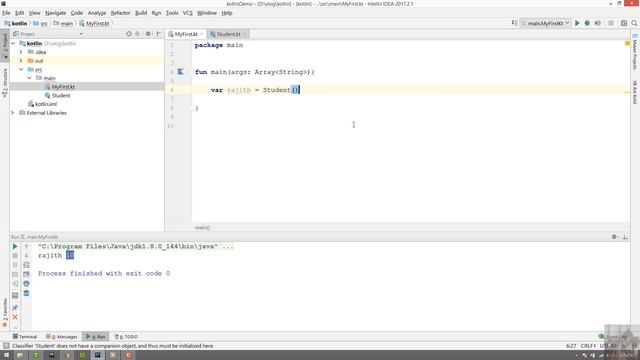Image resolution: width=640 pixels, height=360 pixels.
Task: Start debugging with the bug icon
Action: coord(587,23)
